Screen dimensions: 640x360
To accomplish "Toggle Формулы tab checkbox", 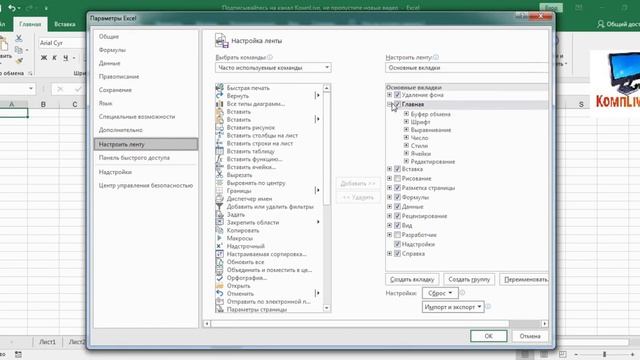I will tap(397, 197).
